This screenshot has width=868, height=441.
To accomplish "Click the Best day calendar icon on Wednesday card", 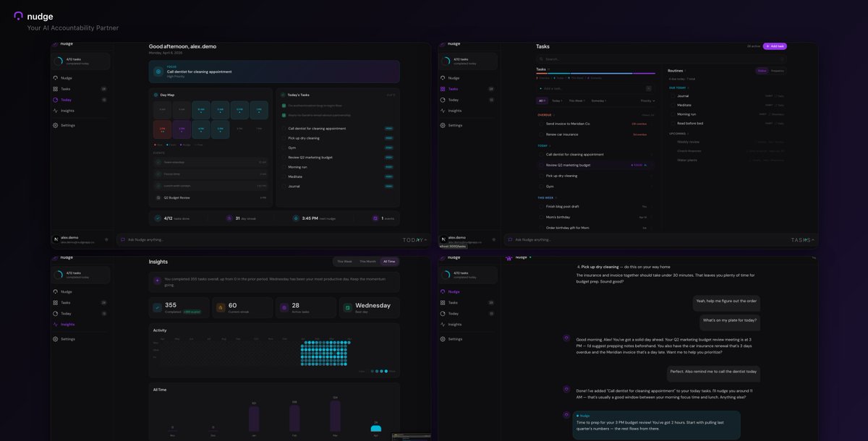I will click(347, 308).
